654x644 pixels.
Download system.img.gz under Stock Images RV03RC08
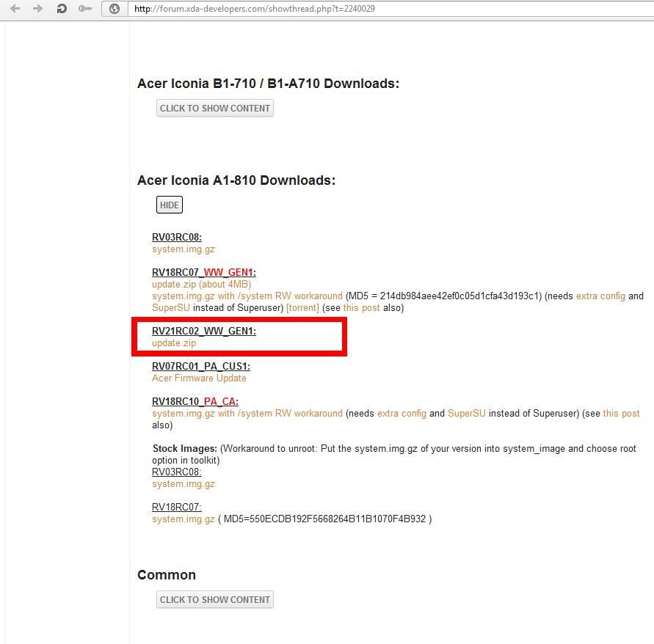[x=183, y=484]
